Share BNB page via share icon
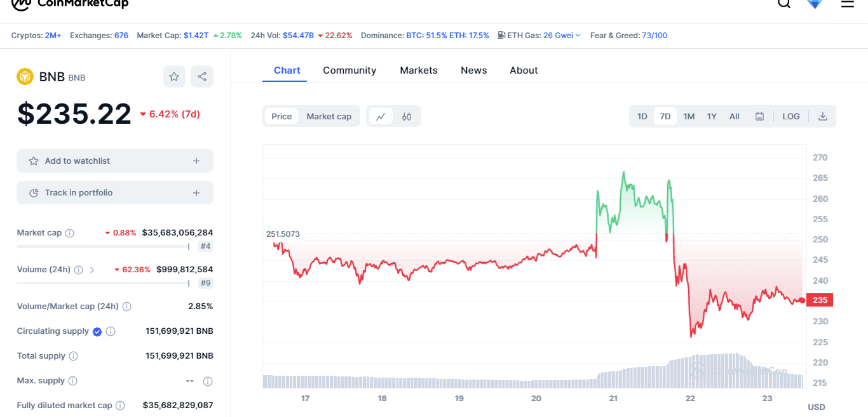Image resolution: width=868 pixels, height=417 pixels. (202, 77)
